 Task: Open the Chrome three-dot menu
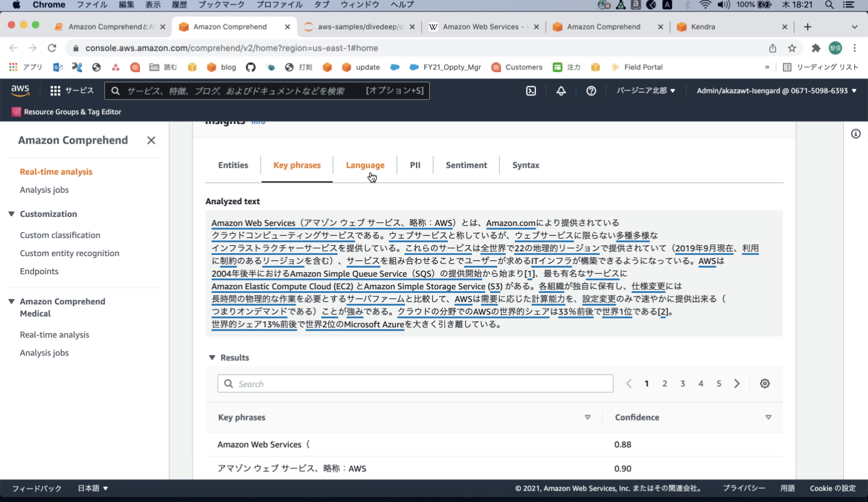tap(855, 48)
